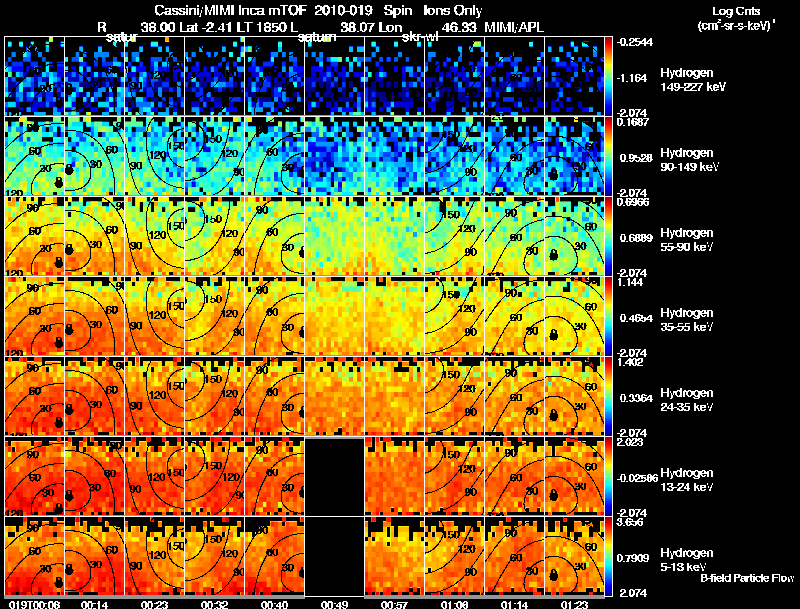Viewport: 800px width, 609px height.
Task: Click the colorbar value 1.402
Action: click(631, 362)
